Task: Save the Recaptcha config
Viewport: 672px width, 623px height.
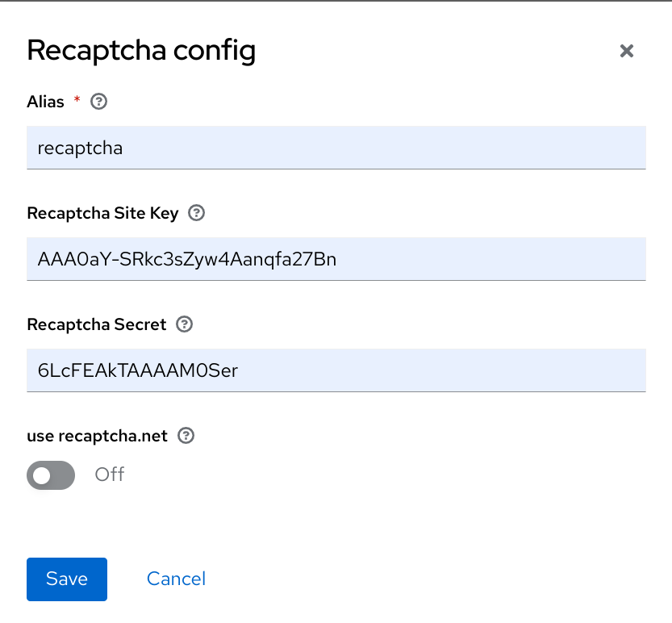Action: coord(66,579)
